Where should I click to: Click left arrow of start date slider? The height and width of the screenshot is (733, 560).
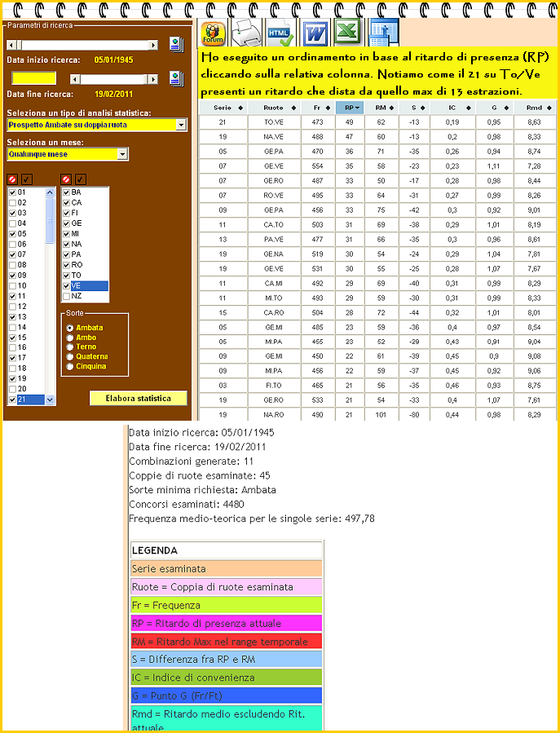11,45
